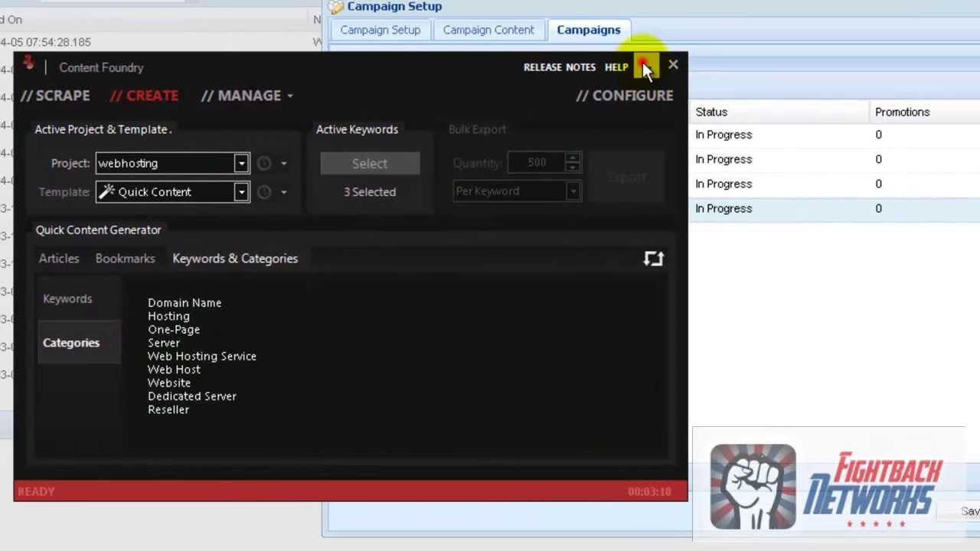Screen dimensions: 980x551
Task: Switch to Campaigns tab in background window
Action: 589,30
